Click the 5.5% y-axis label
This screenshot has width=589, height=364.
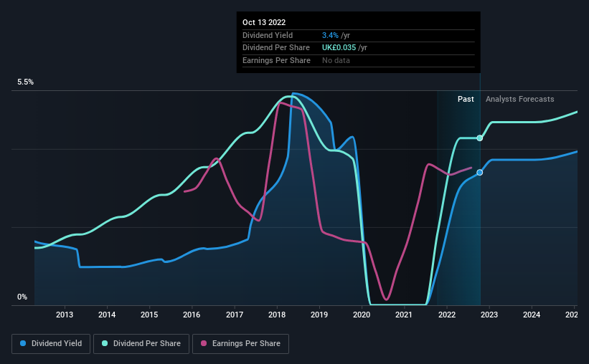click(25, 82)
